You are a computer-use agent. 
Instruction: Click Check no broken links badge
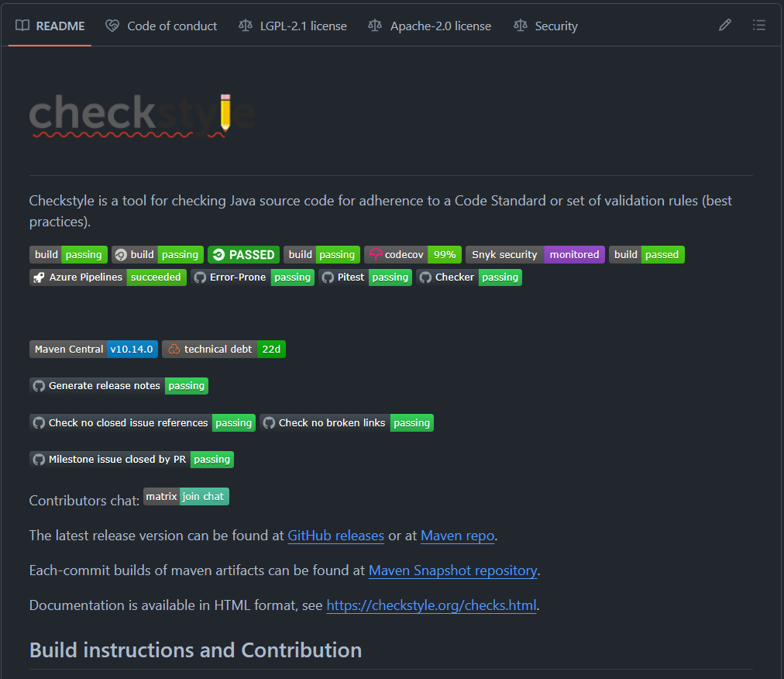click(x=346, y=422)
